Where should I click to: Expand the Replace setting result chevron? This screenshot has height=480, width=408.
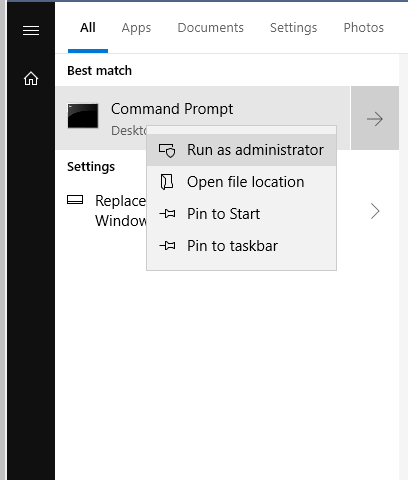(x=375, y=211)
